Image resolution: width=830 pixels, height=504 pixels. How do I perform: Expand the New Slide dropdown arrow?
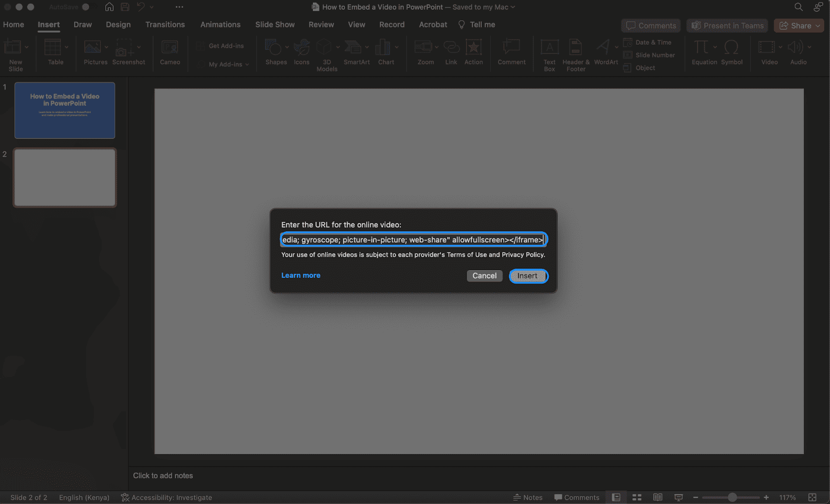[x=27, y=47]
